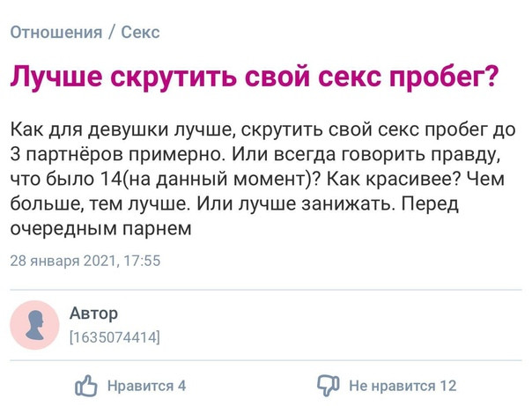Select the author ID [1635074414]
This screenshot has height=406, width=532.
(x=115, y=337)
